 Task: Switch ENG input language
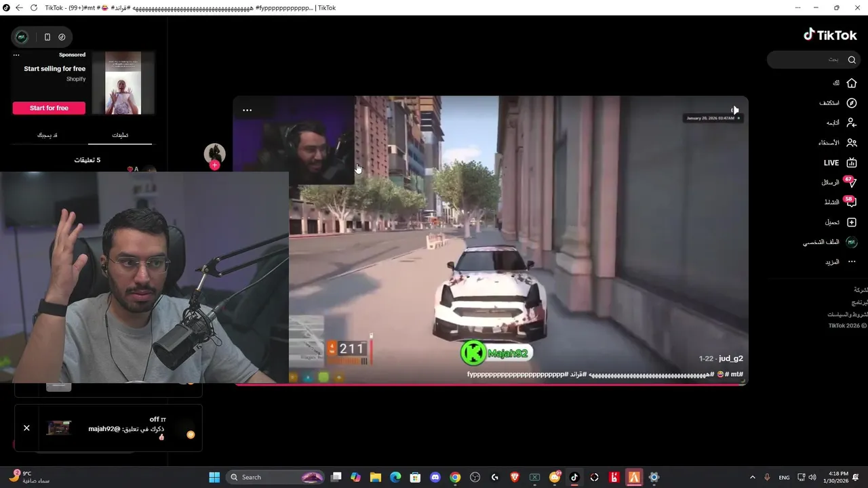(x=784, y=477)
